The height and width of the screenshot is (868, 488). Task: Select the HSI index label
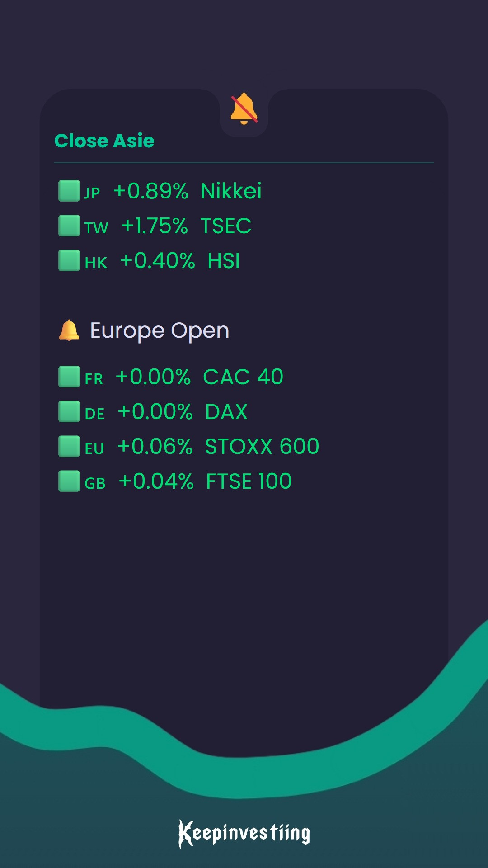click(x=224, y=260)
